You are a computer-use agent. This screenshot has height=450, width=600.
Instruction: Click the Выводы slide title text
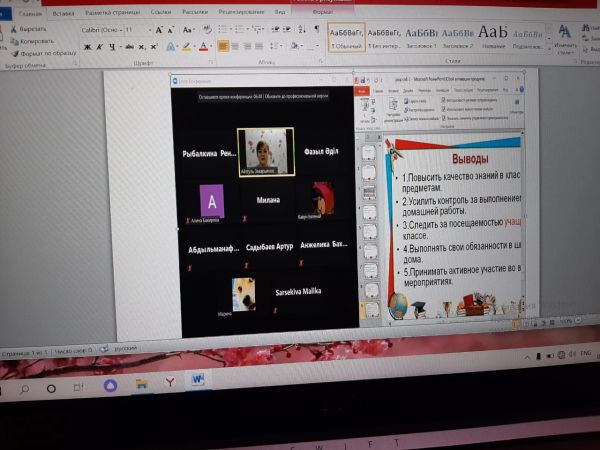point(469,159)
